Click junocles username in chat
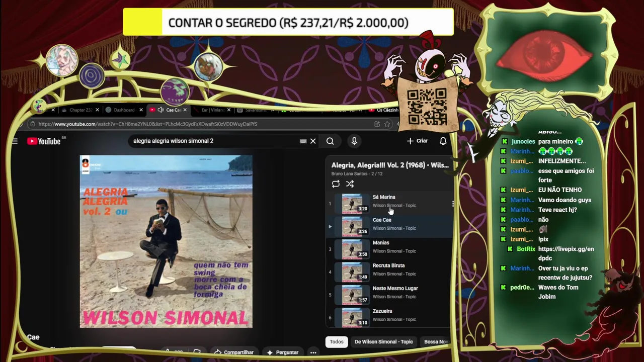Image resolution: width=644 pixels, height=362 pixels. [523, 142]
